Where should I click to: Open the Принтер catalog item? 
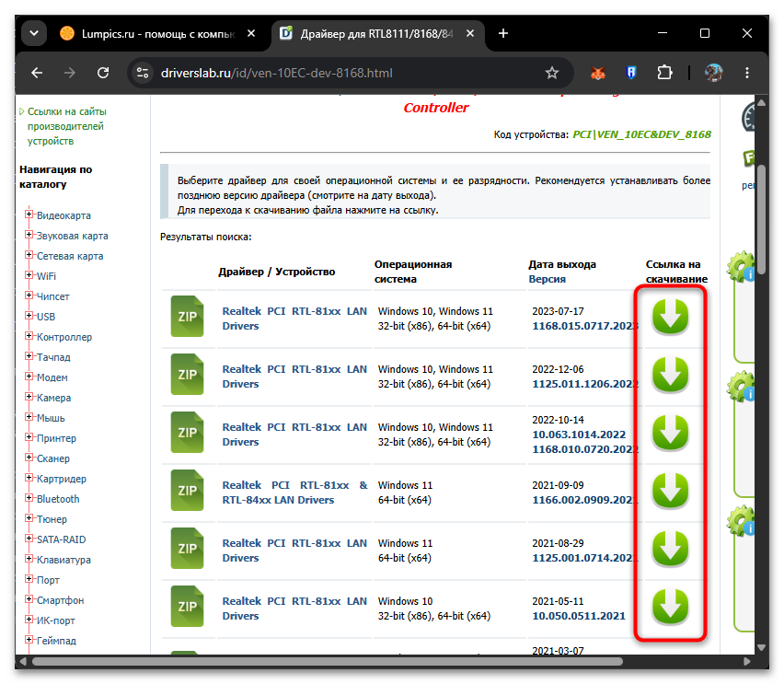(56, 438)
